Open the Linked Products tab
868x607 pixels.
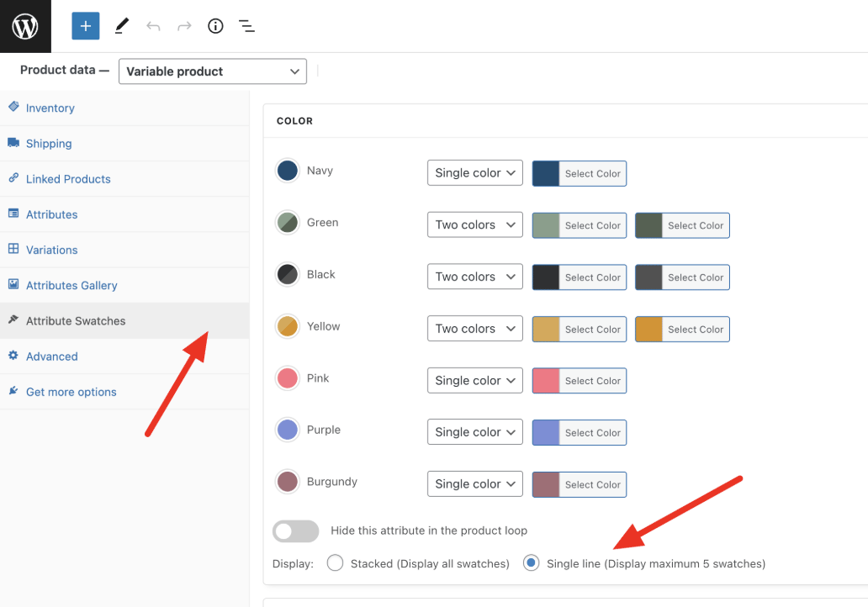68,179
